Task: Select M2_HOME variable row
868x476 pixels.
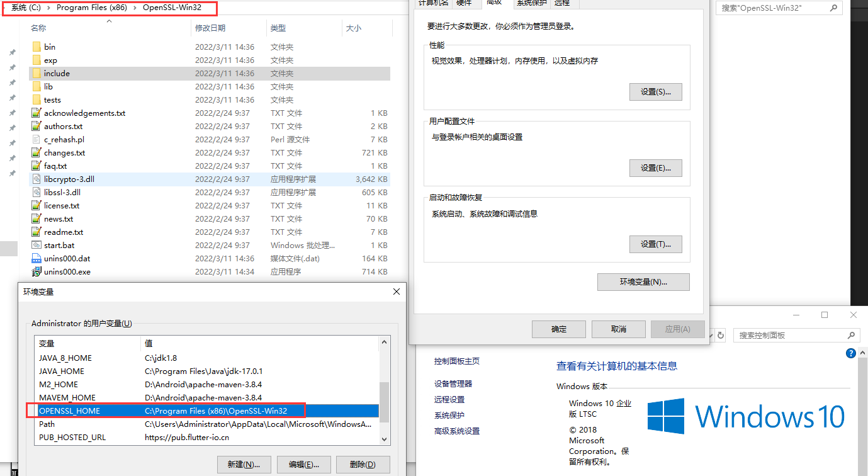Action: (x=206, y=384)
